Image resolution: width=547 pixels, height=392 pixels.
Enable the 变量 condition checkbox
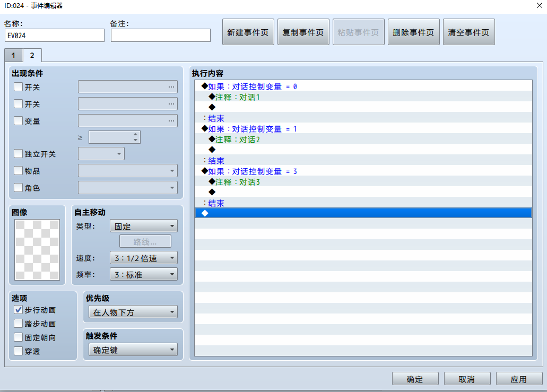18,121
